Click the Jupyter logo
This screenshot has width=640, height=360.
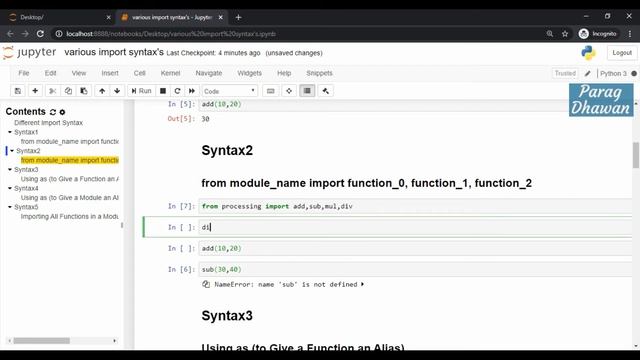point(29,52)
